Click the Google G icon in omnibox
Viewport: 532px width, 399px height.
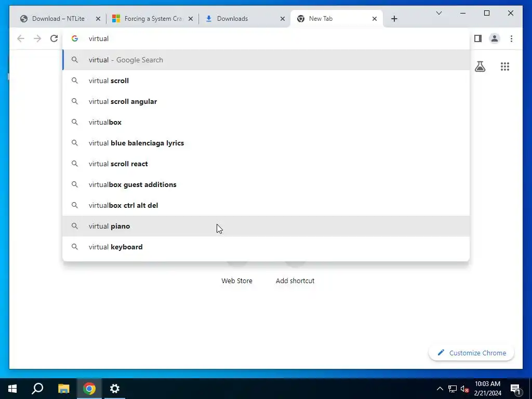[x=75, y=38]
